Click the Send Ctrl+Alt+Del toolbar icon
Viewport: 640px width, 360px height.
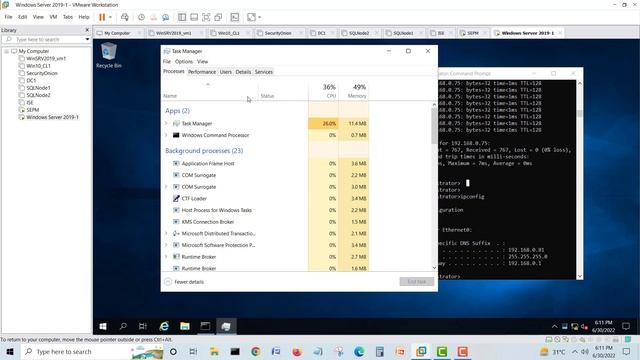point(125,17)
